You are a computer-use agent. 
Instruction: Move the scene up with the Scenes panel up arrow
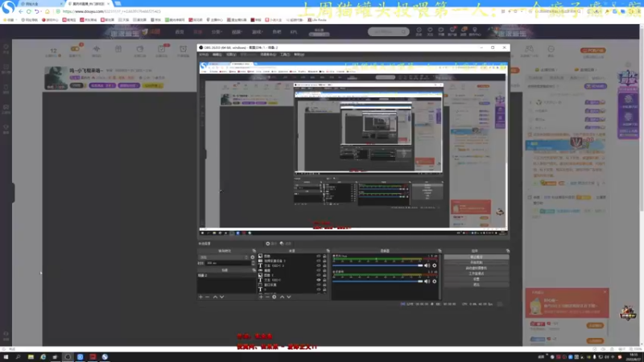pyautogui.click(x=215, y=297)
